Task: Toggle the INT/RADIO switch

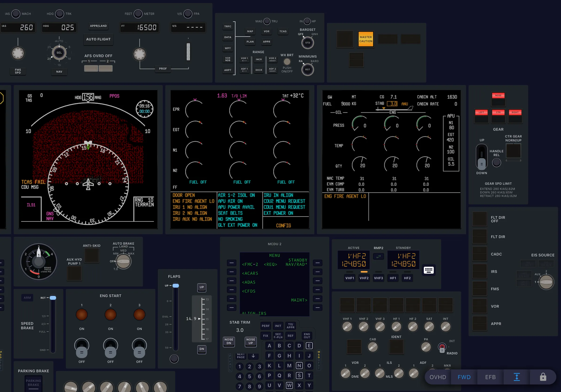Action: coord(442,348)
